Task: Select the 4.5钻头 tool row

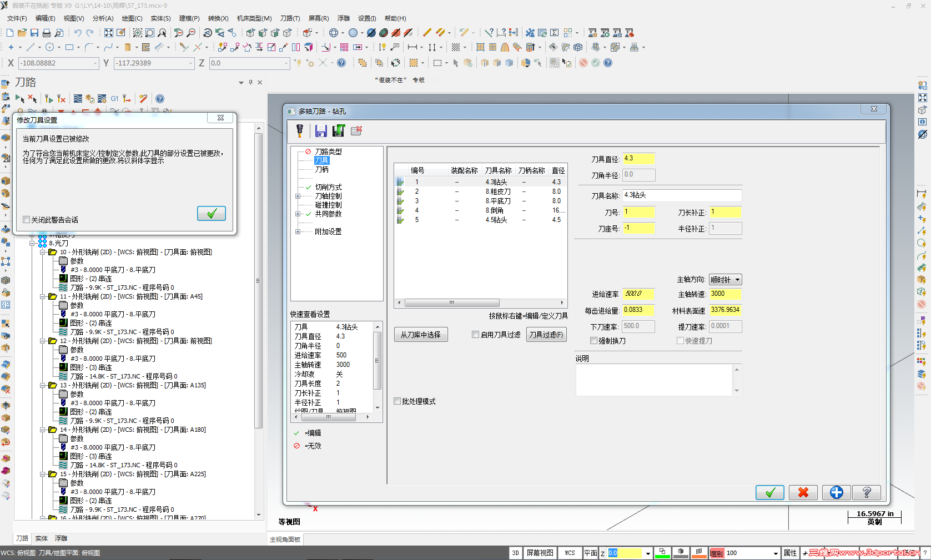Action: coord(481,220)
